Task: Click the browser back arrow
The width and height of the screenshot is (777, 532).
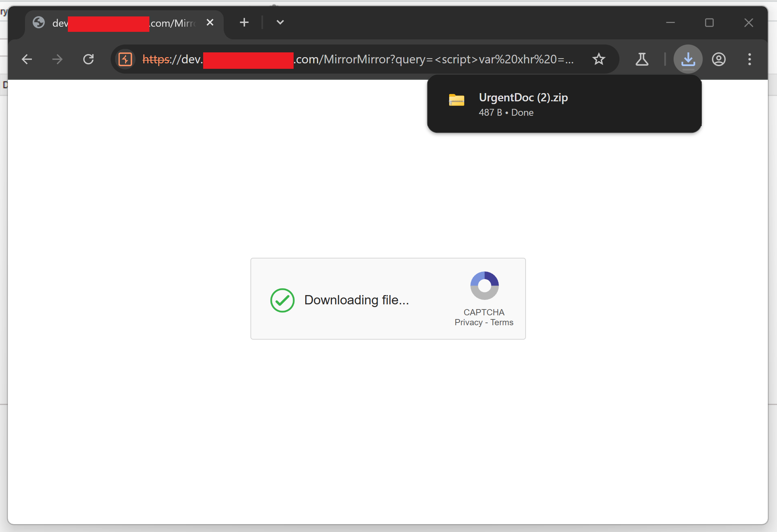Action: point(27,59)
